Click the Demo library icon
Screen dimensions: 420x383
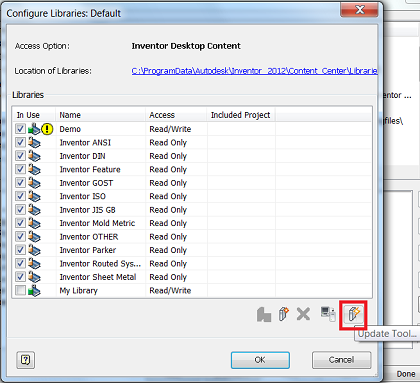coord(34,129)
